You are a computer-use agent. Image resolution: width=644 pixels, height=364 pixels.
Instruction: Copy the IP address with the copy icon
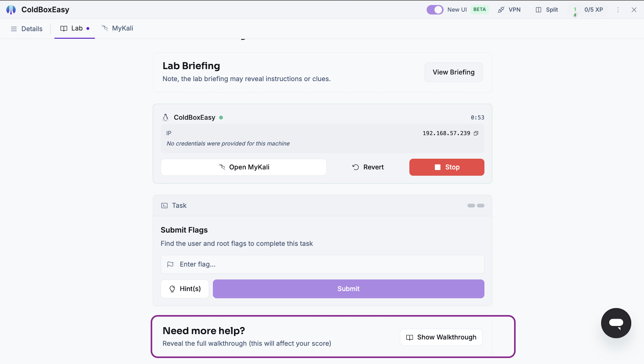476,133
